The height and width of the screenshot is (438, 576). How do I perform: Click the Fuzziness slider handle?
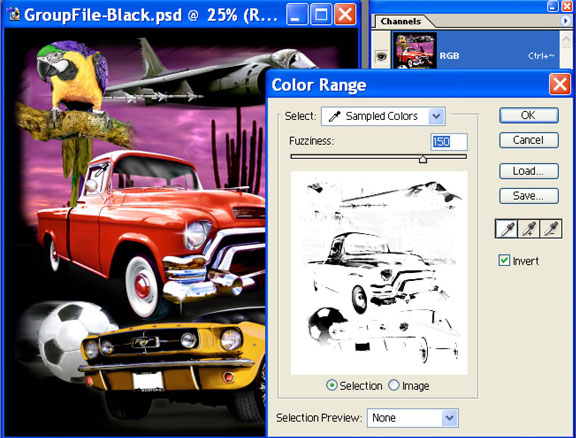[423, 158]
